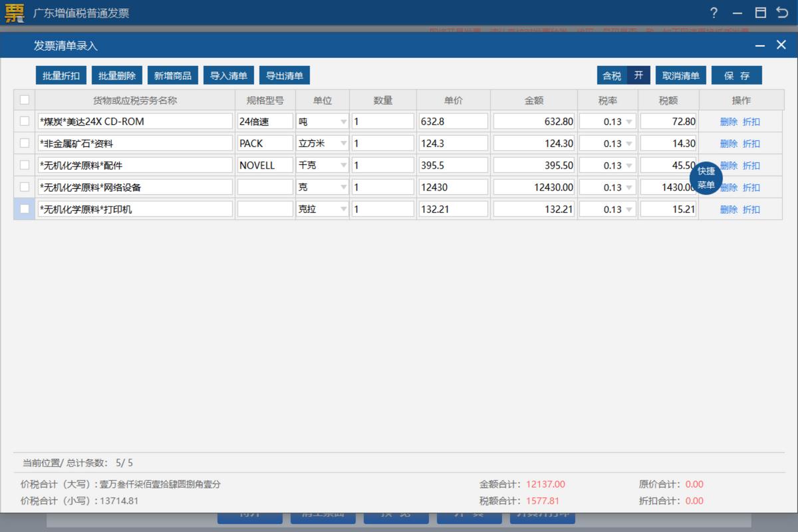Click the 批量折扣 button
The image size is (798, 532).
tap(61, 76)
